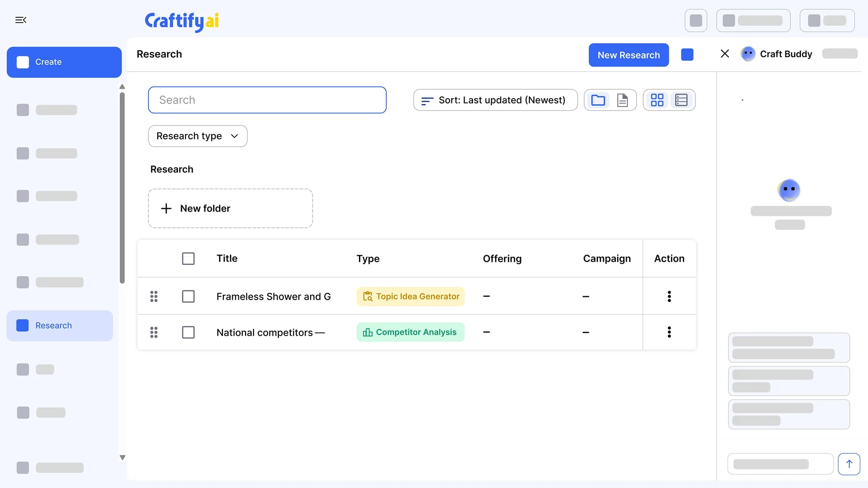The height and width of the screenshot is (488, 868).
Task: Click the sidebar scrollbar up arrow
Action: tap(122, 86)
